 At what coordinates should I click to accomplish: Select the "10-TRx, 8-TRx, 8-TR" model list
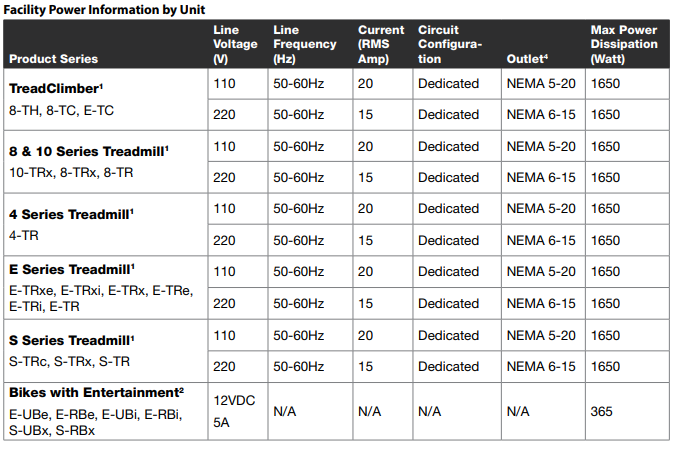tap(71, 172)
